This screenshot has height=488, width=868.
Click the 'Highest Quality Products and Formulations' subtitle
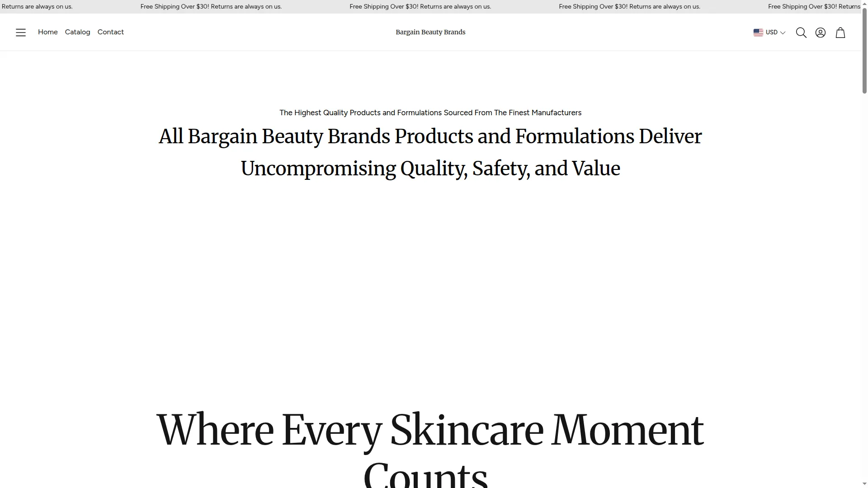[430, 113]
